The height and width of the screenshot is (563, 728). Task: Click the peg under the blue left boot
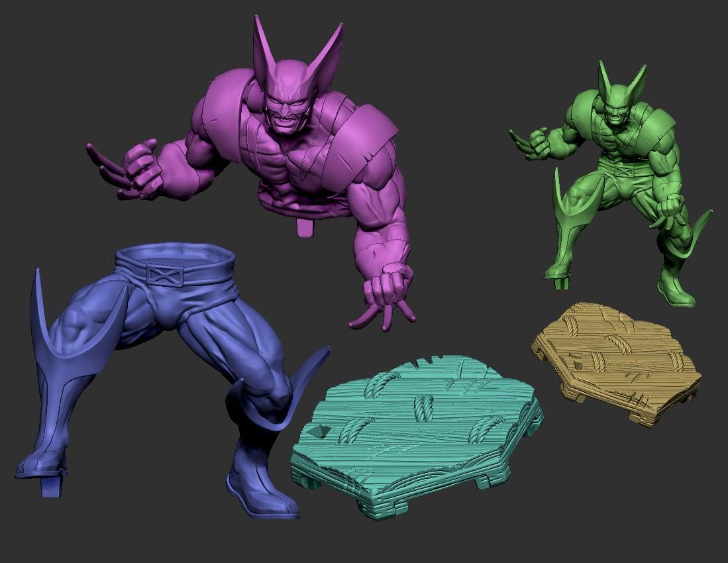click(52, 487)
